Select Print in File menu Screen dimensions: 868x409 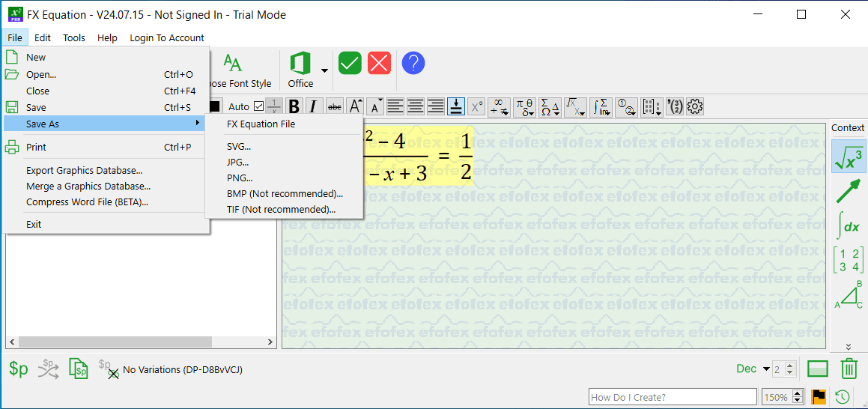106,148
